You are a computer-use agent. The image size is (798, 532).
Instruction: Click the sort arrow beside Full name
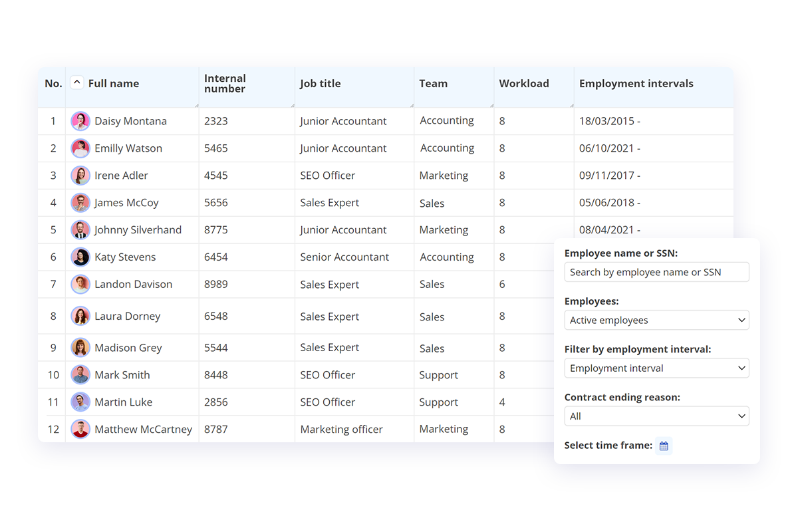click(77, 83)
